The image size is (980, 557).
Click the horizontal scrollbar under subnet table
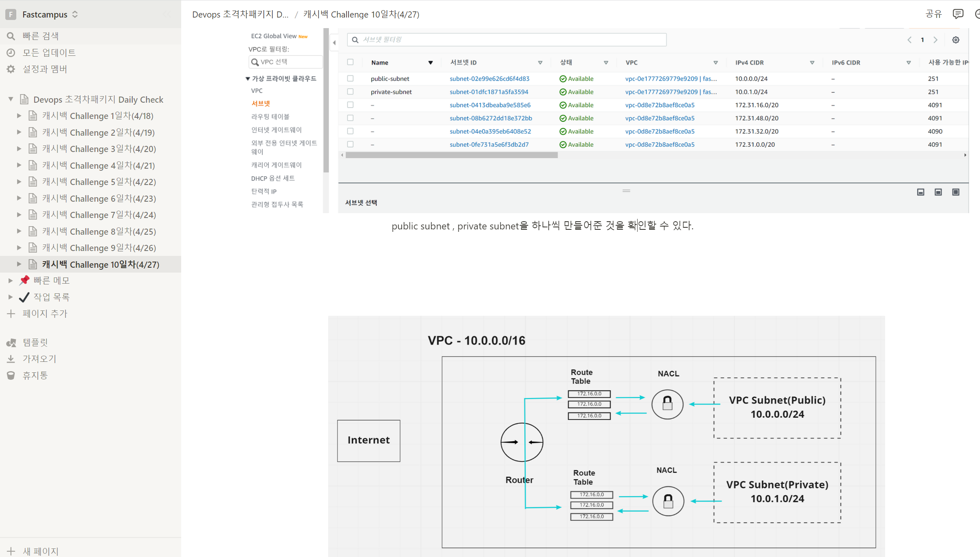tap(451, 155)
